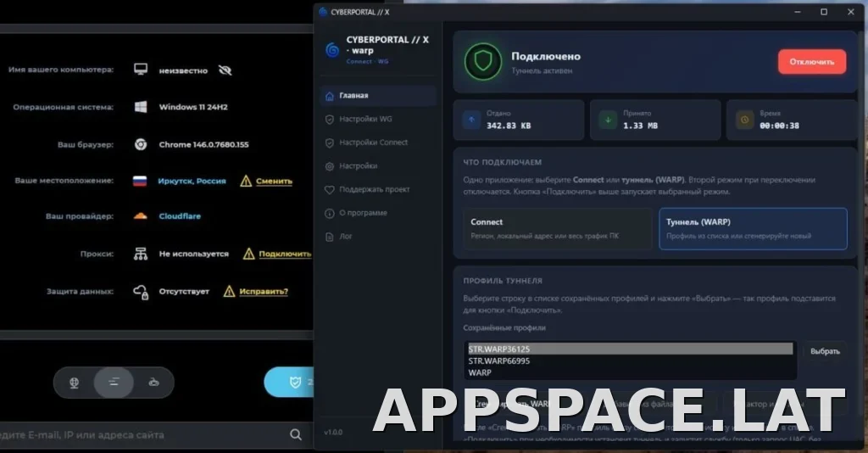
Task: Click the monitor icon beside computer name
Action: point(141,70)
